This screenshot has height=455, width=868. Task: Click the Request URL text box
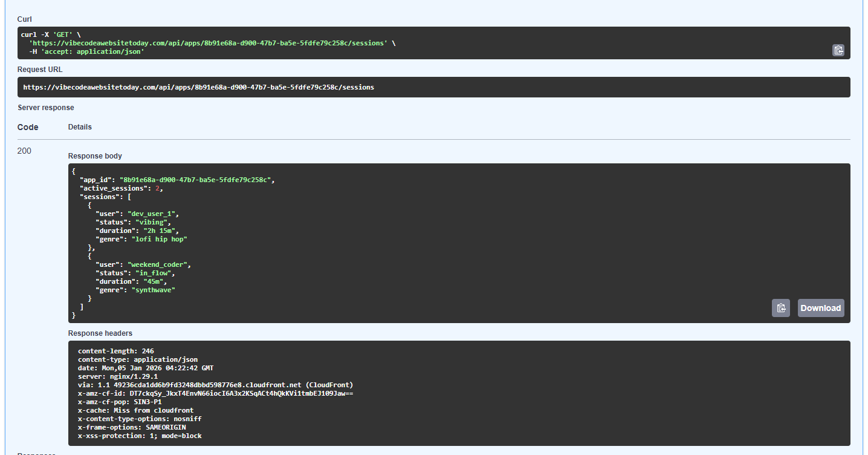pyautogui.click(x=433, y=87)
